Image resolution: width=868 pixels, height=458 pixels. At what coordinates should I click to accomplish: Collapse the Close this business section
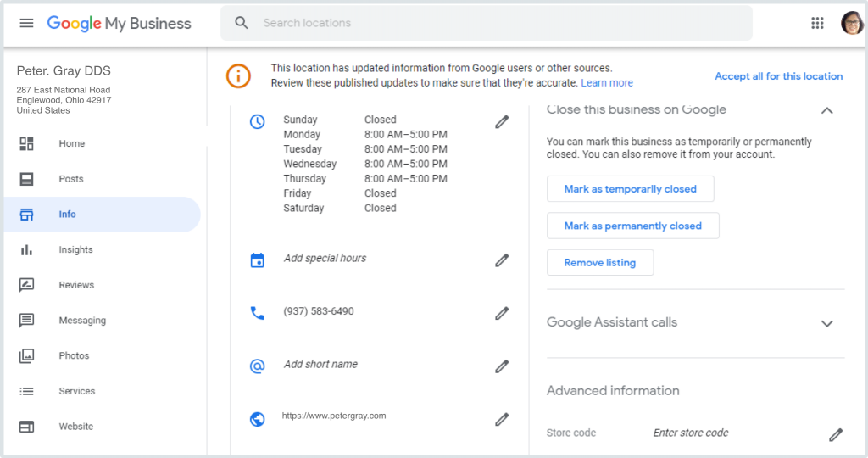pyautogui.click(x=827, y=110)
